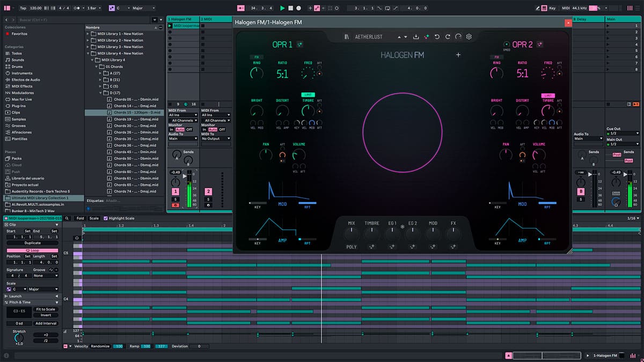The width and height of the screenshot is (644, 362).
Task: Click the Fit to Scale button
Action: click(x=46, y=309)
